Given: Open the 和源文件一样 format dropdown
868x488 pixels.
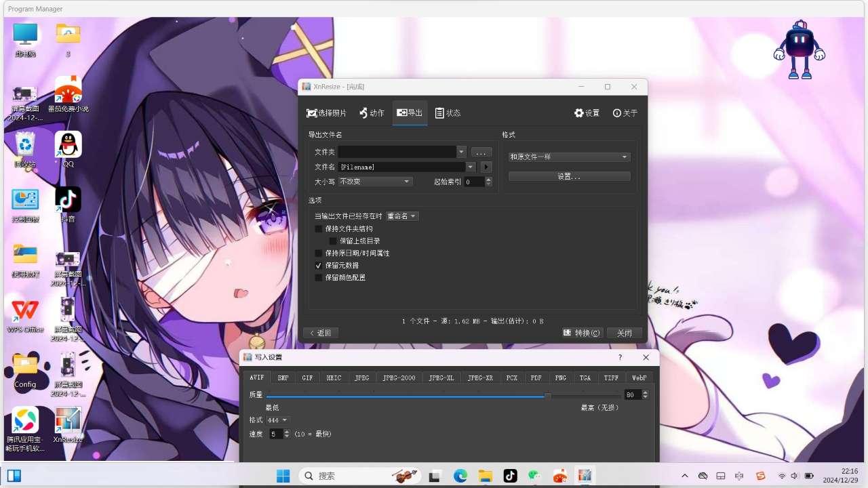Looking at the screenshot, I should click(x=569, y=157).
